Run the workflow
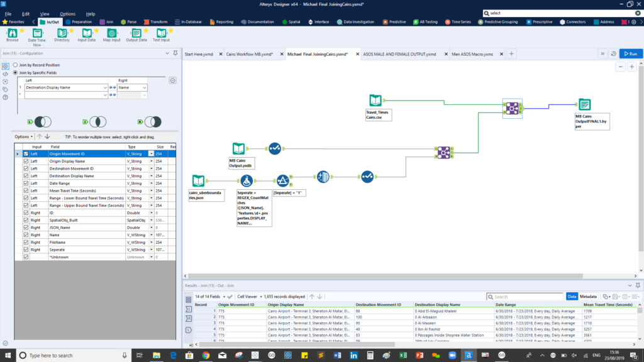The width and height of the screenshot is (644, 362). pyautogui.click(x=631, y=54)
